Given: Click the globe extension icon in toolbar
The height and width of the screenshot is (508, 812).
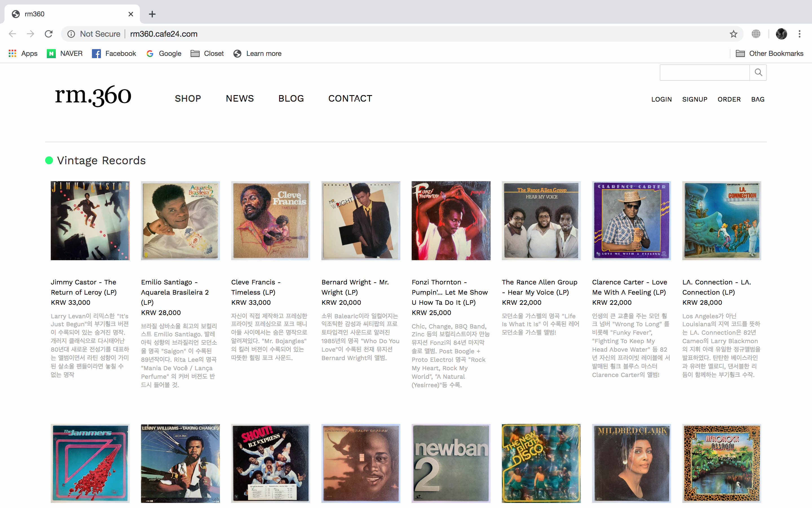Looking at the screenshot, I should pyautogui.click(x=756, y=34).
